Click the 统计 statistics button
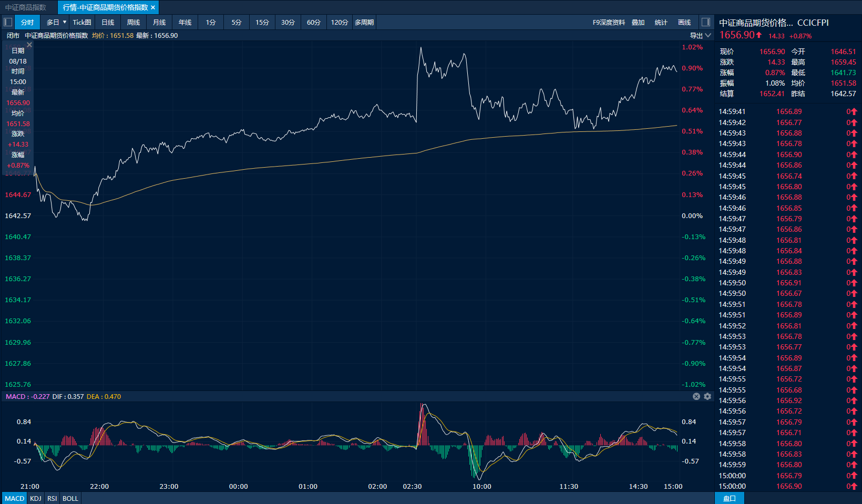This screenshot has height=504, width=862. 661,22
